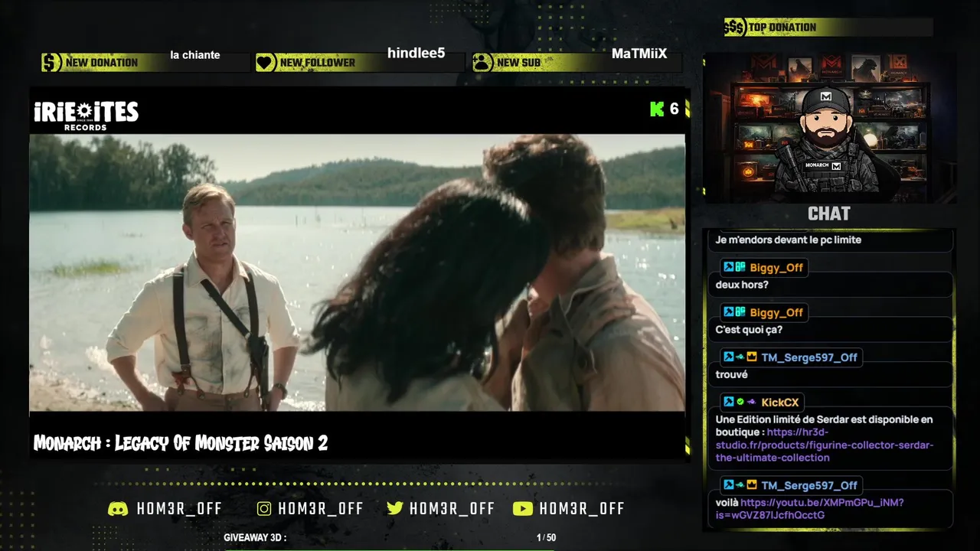Screen dimensions: 980x551
Task: Click the video player showing the lake scene
Action: point(357,273)
